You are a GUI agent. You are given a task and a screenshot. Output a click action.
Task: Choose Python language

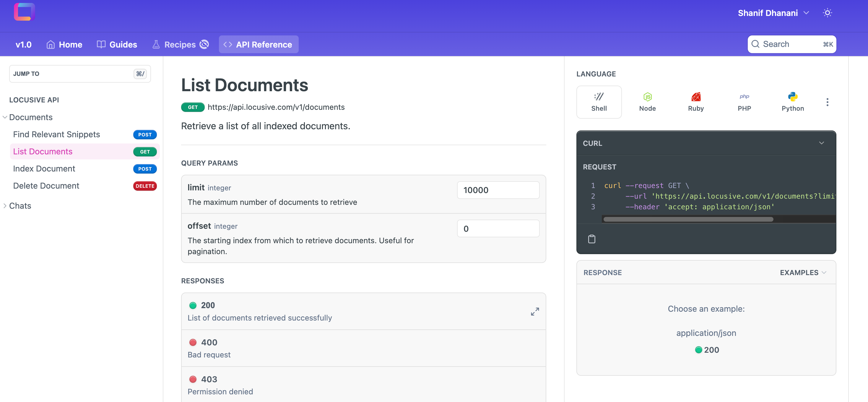click(x=793, y=102)
